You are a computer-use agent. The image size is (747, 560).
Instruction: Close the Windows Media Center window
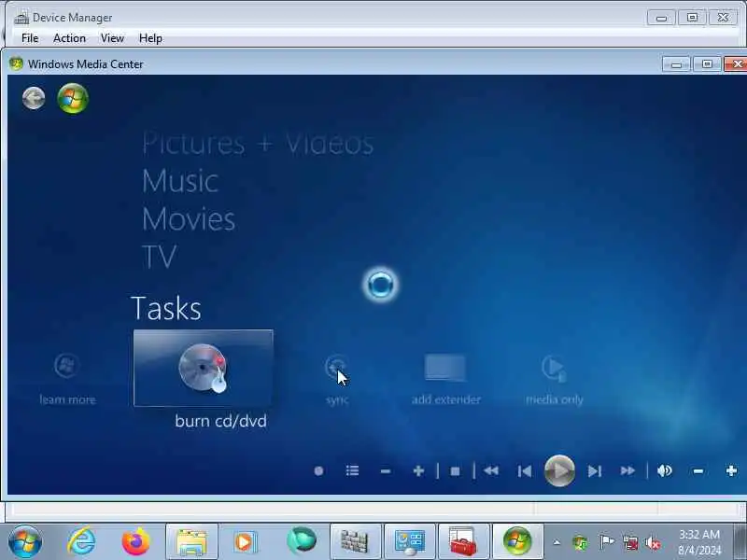pos(737,63)
